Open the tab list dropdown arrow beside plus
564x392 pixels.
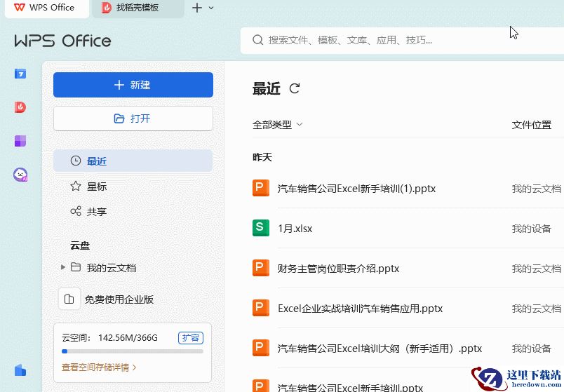(x=211, y=8)
